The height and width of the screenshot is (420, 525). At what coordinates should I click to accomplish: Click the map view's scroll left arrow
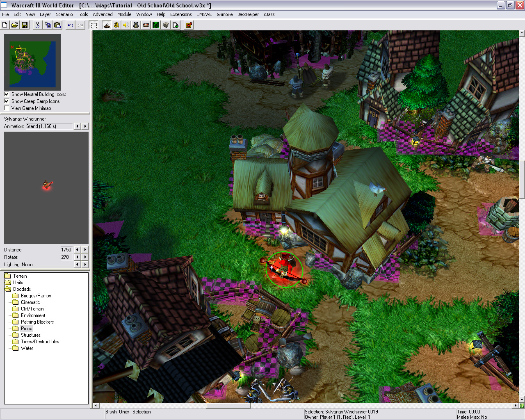(x=96, y=406)
